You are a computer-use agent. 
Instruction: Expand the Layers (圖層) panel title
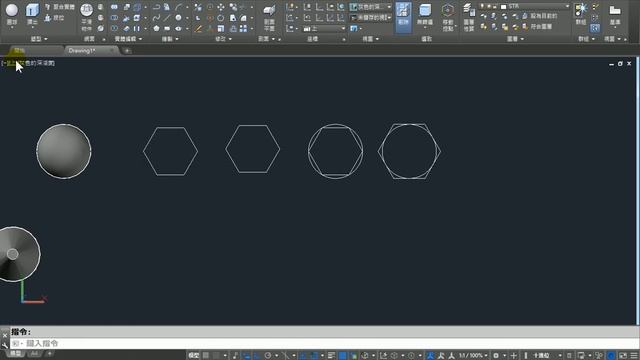coord(515,39)
